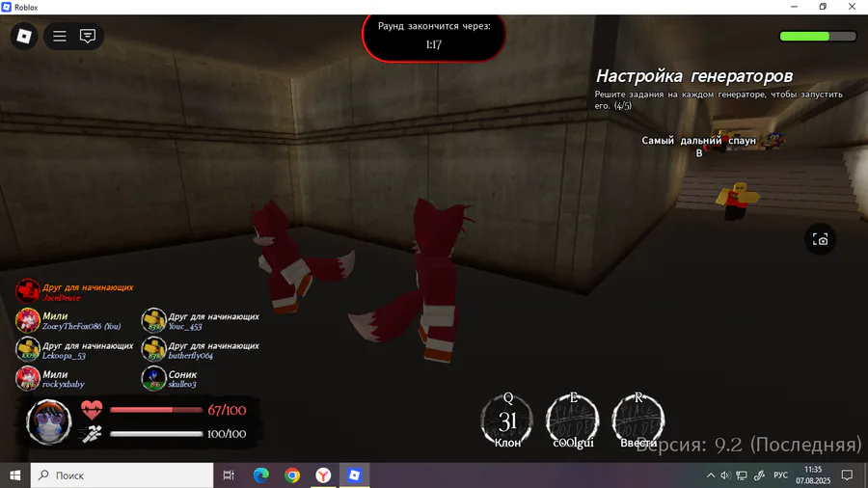Image resolution: width=868 pixels, height=488 pixels.
Task: Select Lekoopa_53 player avatar
Action: (27, 350)
